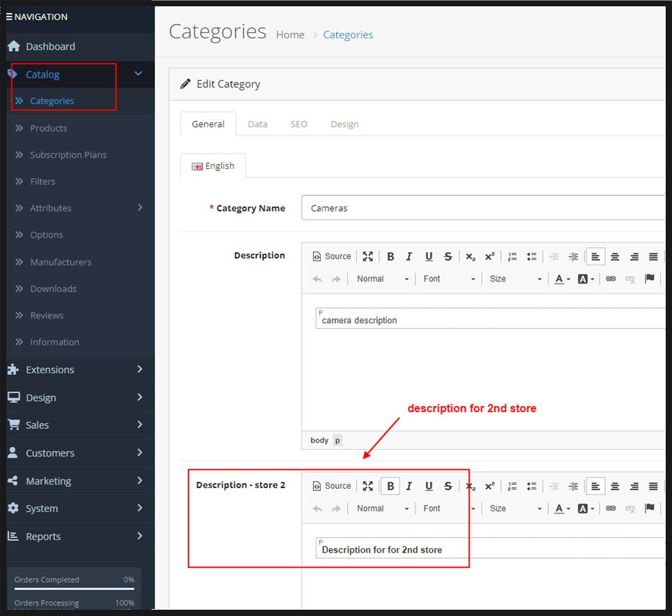Toggle italic in the first Description editor
Viewport: 672px width, 616px height.
(409, 256)
